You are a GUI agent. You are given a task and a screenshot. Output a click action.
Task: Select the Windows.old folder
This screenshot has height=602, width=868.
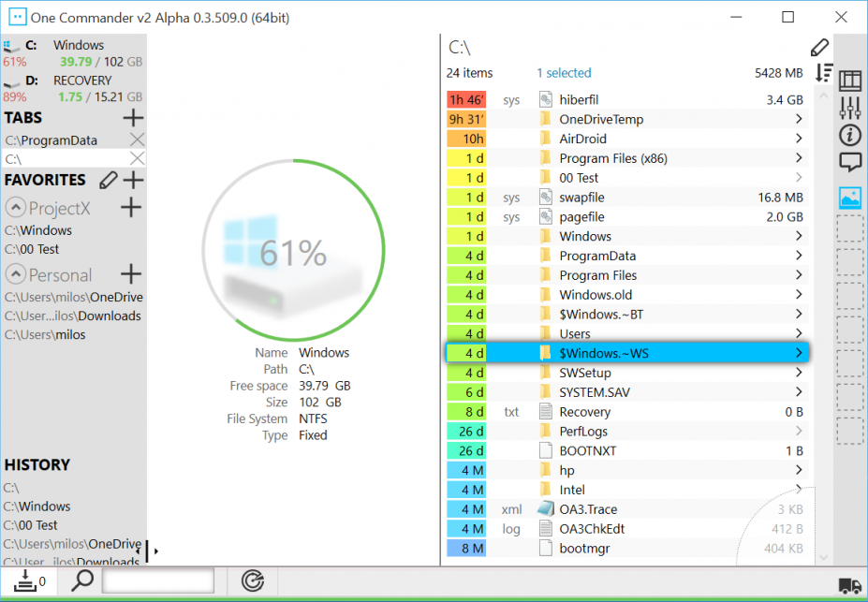pos(627,294)
